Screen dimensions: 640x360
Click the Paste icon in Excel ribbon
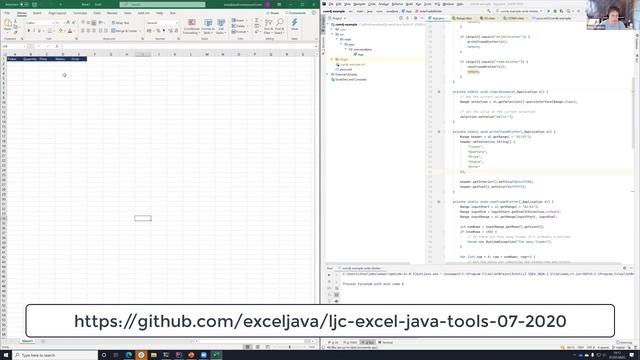(8, 24)
